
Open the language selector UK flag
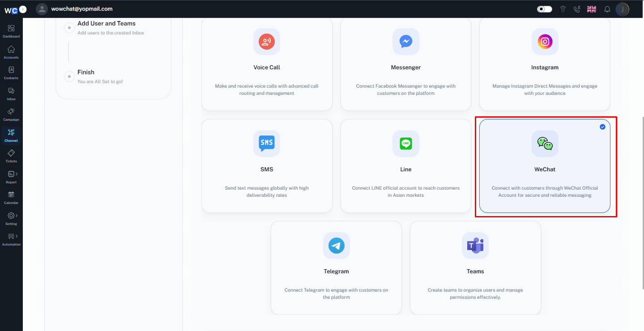click(x=592, y=9)
